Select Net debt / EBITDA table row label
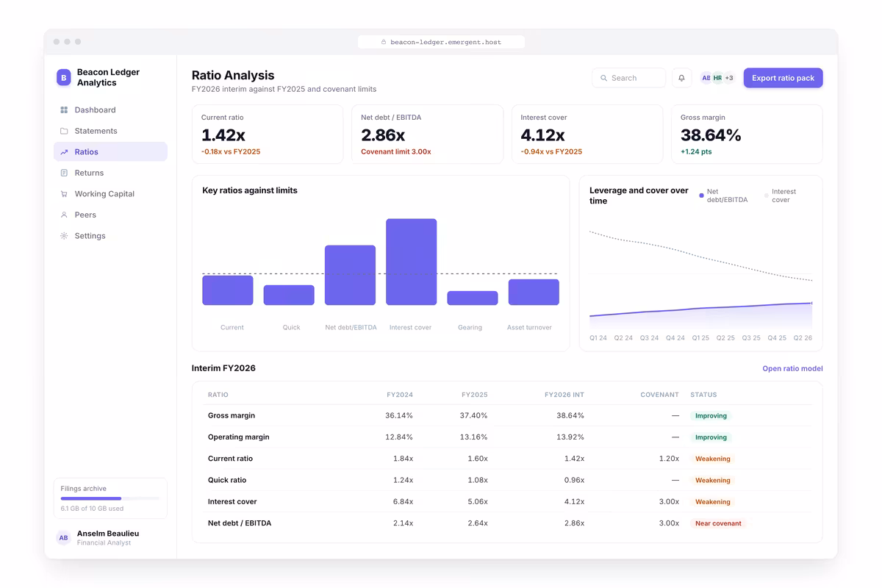The height and width of the screenshot is (588, 882). pyautogui.click(x=240, y=523)
